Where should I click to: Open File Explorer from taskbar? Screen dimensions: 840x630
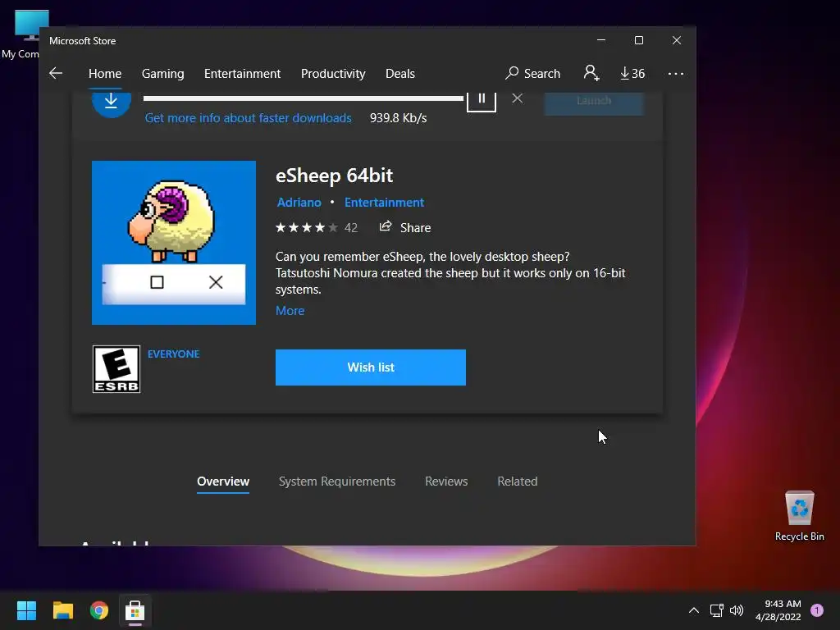coord(62,610)
